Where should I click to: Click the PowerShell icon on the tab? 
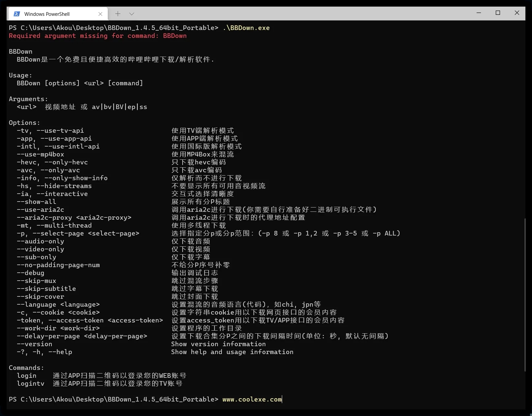click(x=17, y=14)
